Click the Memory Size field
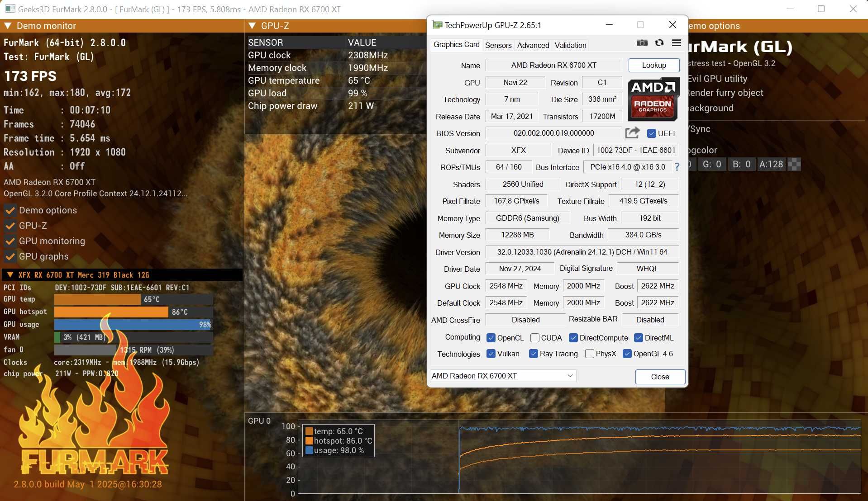This screenshot has height=501, width=868. tap(517, 235)
